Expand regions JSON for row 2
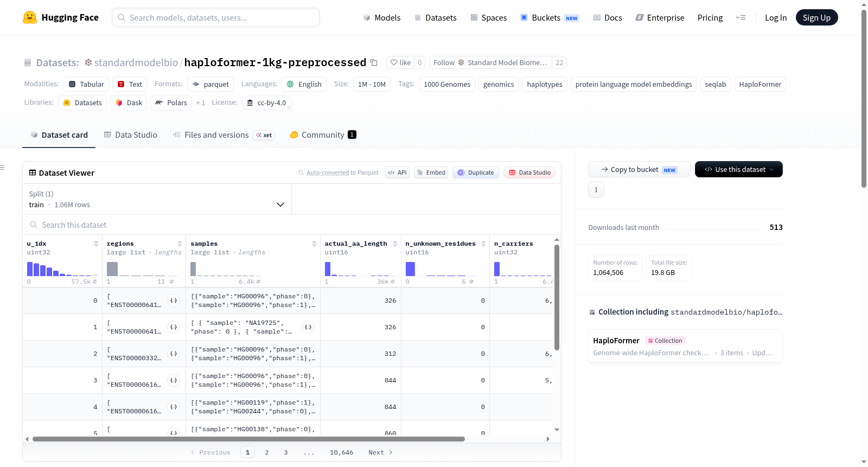The image size is (868, 467). click(174, 354)
